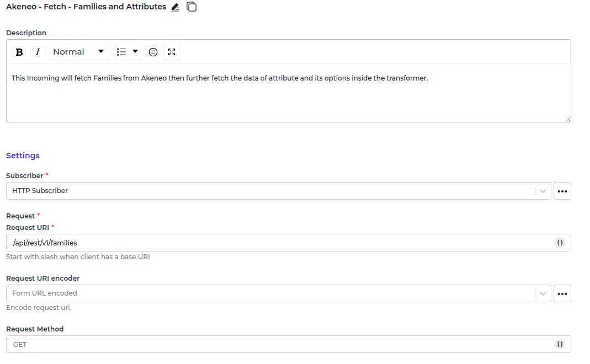The width and height of the screenshot is (590, 364).
Task: Click into the description text area
Action: (288, 93)
